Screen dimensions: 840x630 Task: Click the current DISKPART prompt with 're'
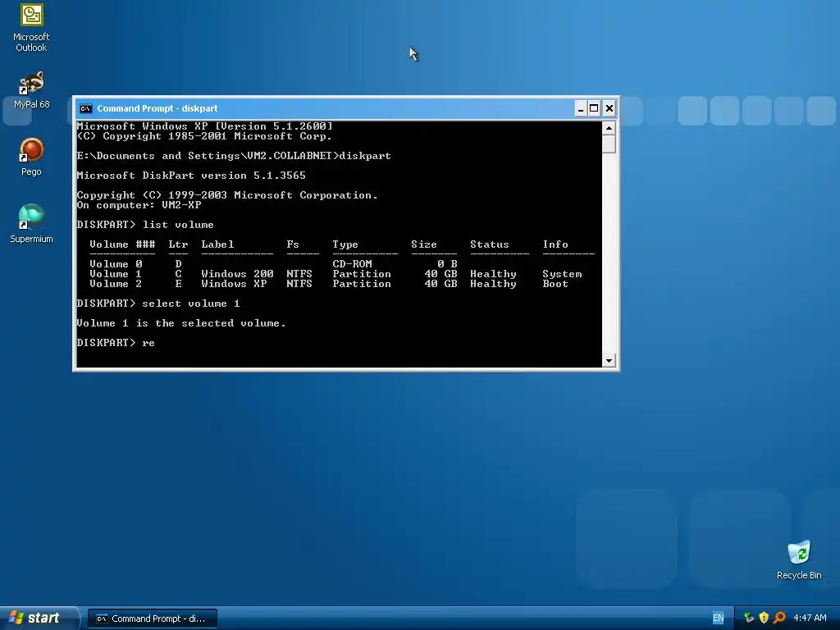tap(116, 343)
